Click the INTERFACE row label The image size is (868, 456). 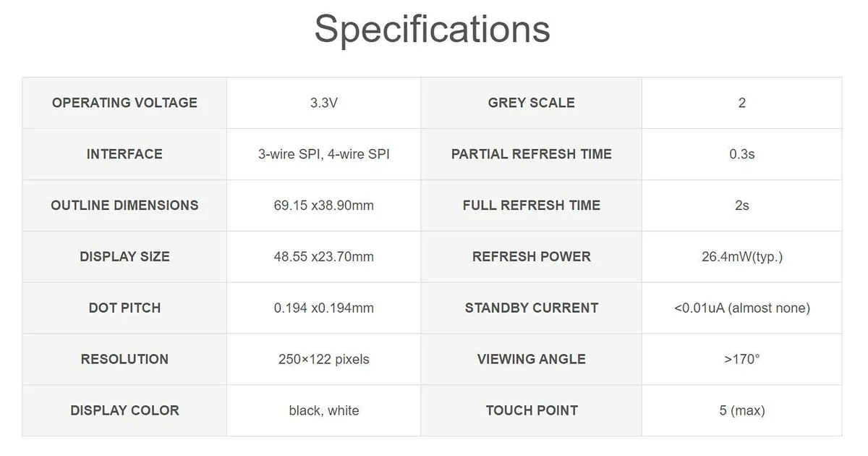pos(124,154)
